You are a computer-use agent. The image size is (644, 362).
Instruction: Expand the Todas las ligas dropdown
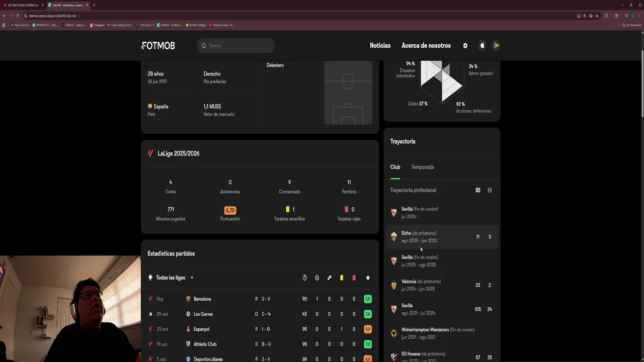click(171, 278)
